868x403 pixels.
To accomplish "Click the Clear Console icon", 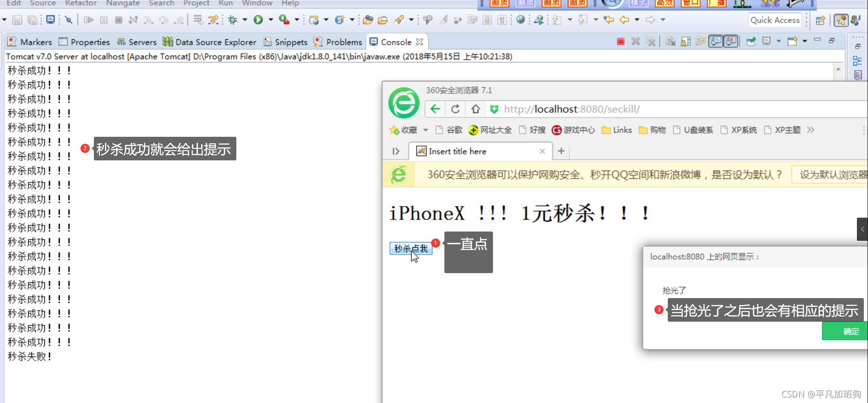I will [x=671, y=42].
